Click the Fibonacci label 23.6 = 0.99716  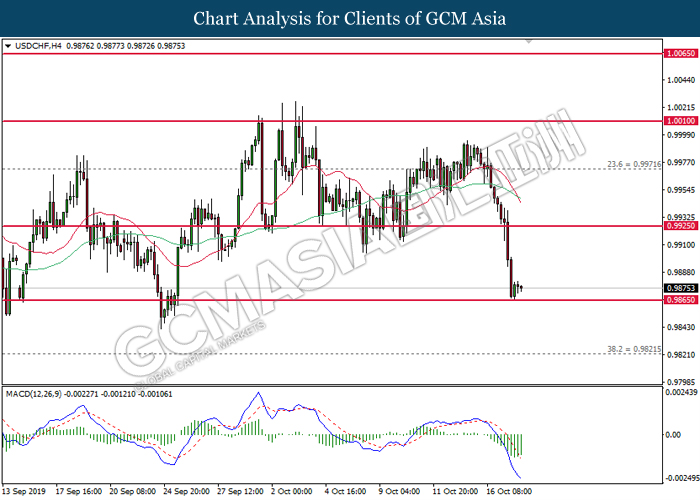point(634,164)
